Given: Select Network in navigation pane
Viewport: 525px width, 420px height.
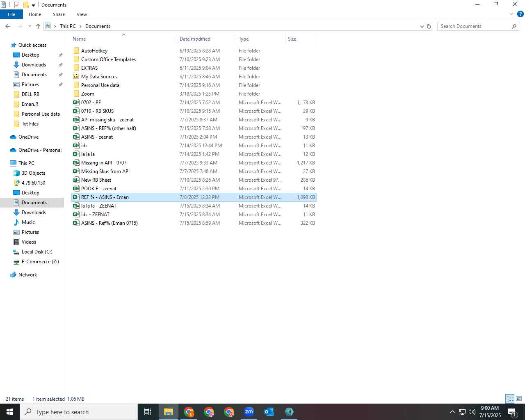Looking at the screenshot, I should (27, 275).
